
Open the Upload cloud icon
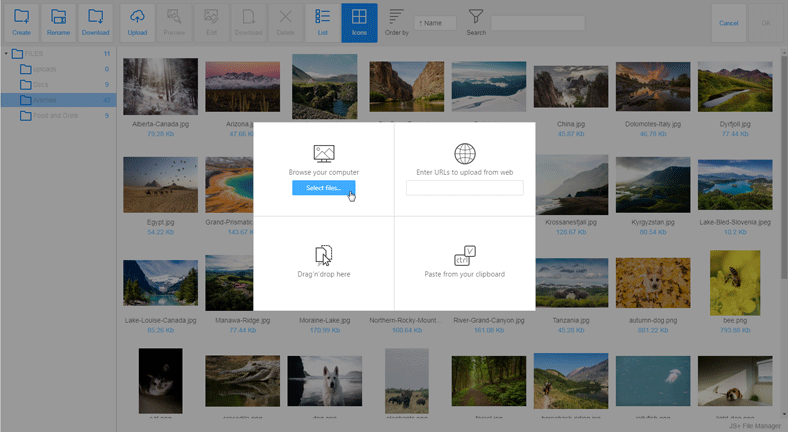click(x=137, y=17)
